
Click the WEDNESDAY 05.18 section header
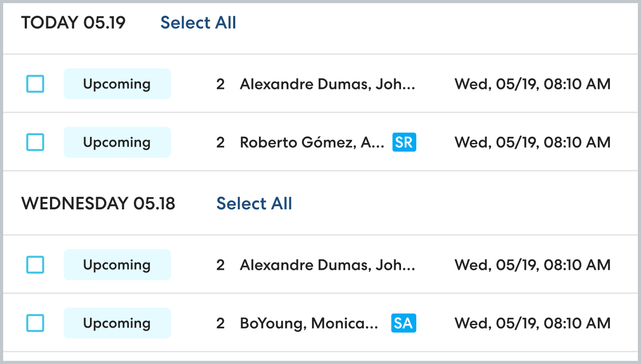click(98, 204)
